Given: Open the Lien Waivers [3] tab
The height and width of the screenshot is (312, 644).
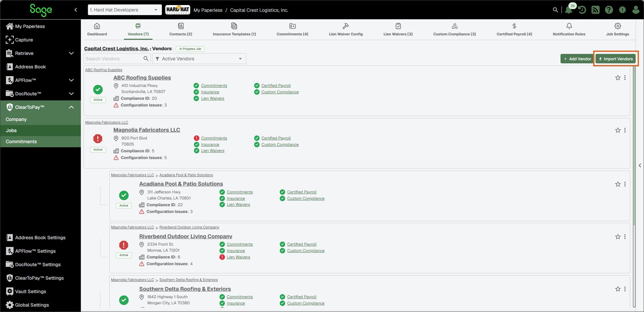Looking at the screenshot, I should point(398,29).
